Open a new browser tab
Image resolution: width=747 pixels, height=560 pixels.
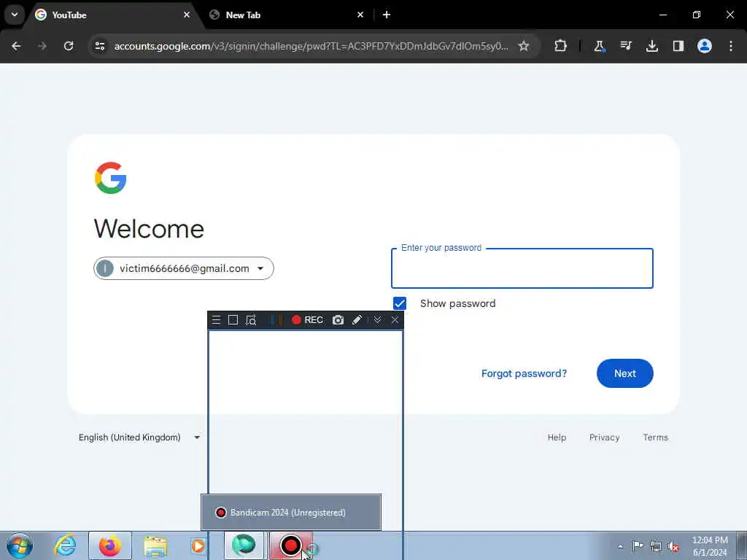coord(387,15)
